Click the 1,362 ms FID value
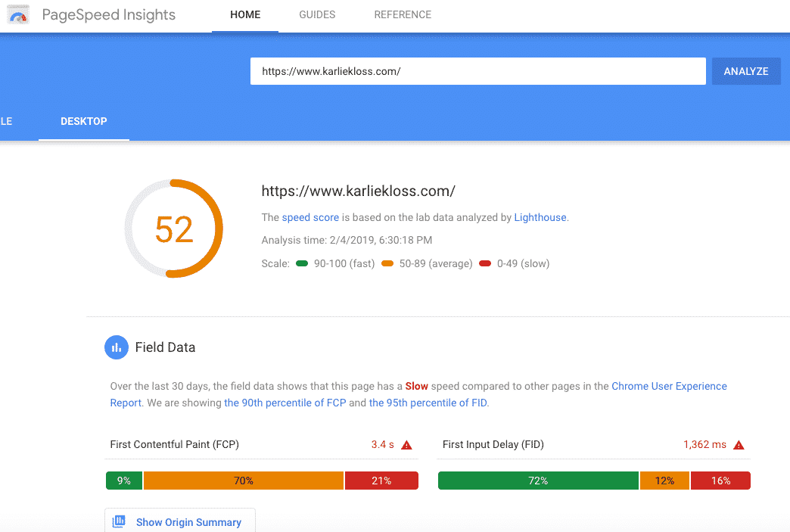790x532 pixels. pos(704,445)
